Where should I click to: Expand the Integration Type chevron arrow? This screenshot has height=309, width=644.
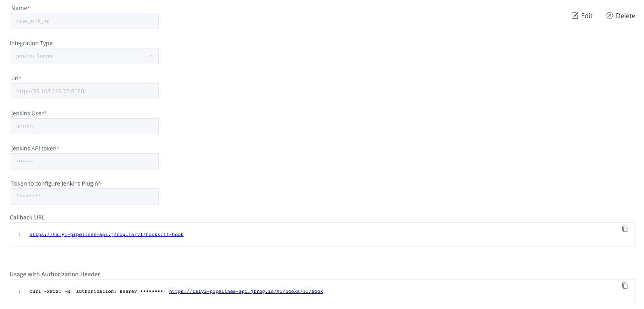(152, 56)
